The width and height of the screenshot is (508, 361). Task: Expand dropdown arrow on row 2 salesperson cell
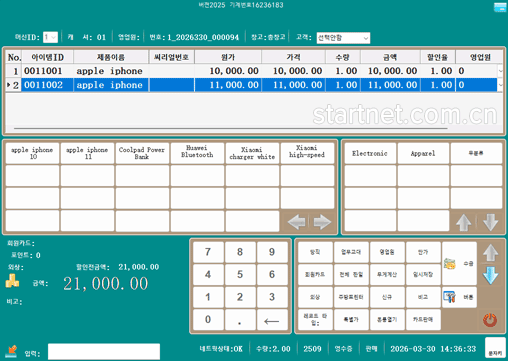(500, 85)
